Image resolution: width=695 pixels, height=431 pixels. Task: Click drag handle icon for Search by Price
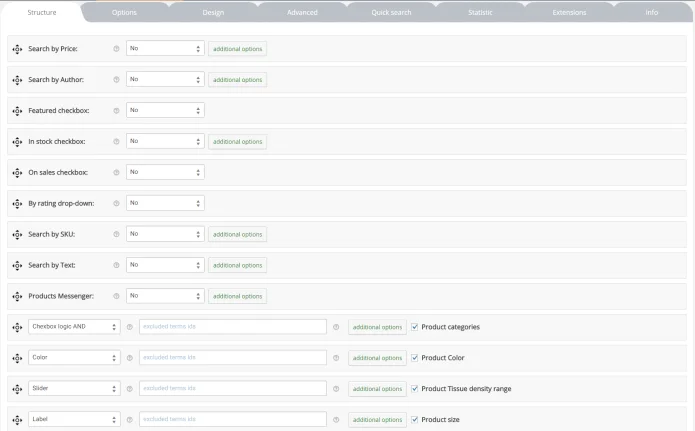17,49
